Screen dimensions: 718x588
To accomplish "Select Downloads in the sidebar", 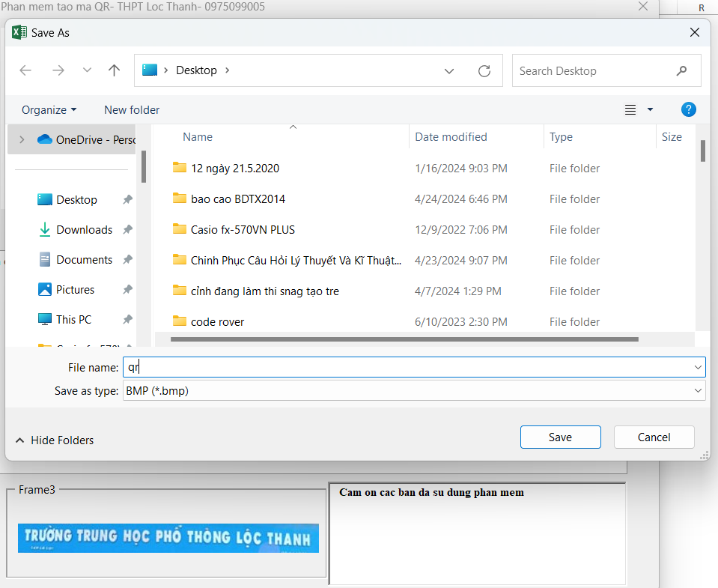I will pos(84,230).
